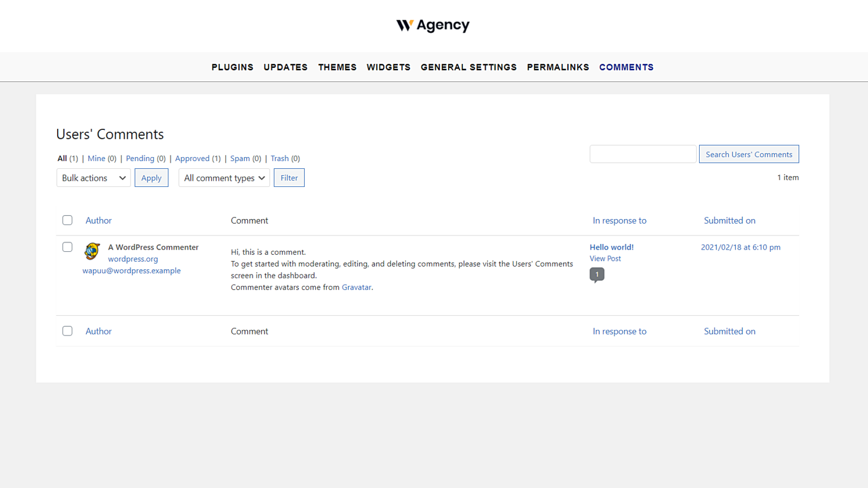Open the Plugins menu item

coord(232,67)
